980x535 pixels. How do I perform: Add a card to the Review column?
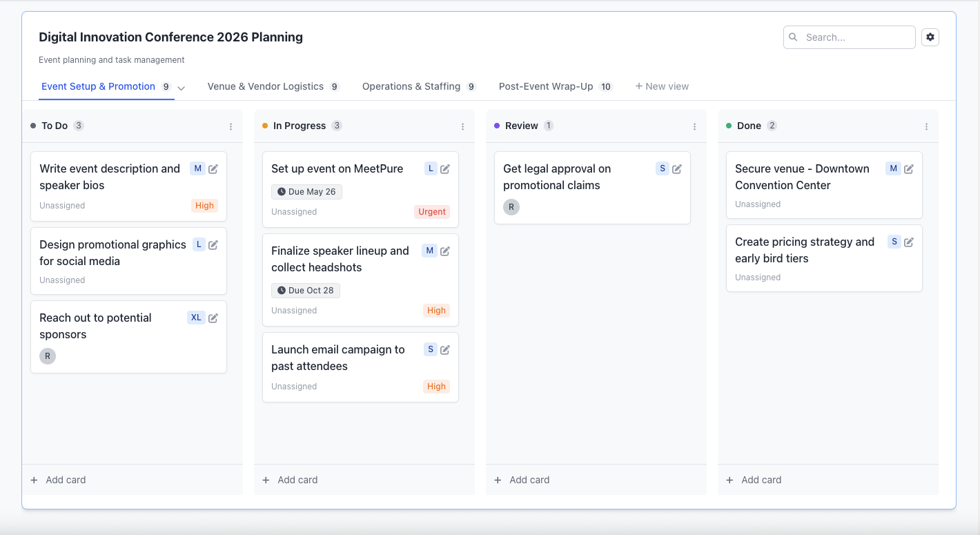pos(521,479)
